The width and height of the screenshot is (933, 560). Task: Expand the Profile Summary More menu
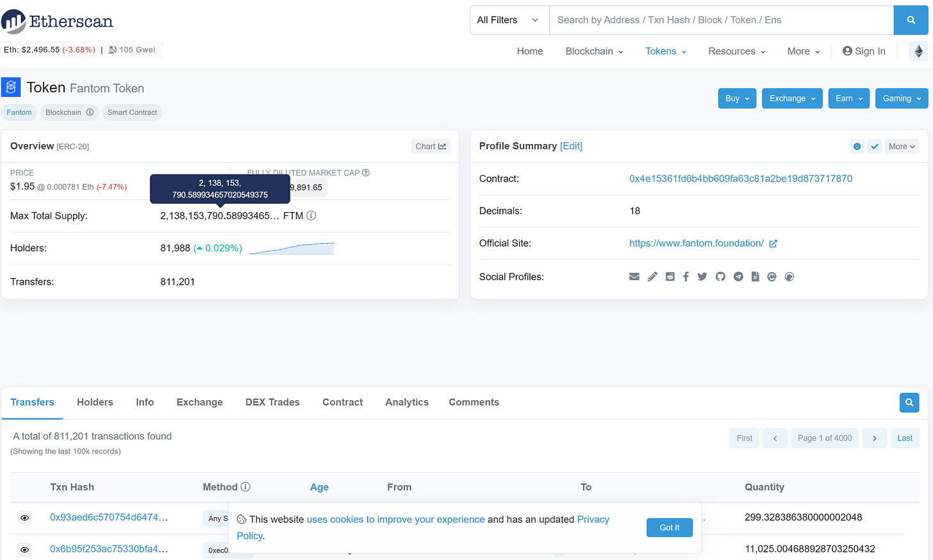click(x=902, y=146)
